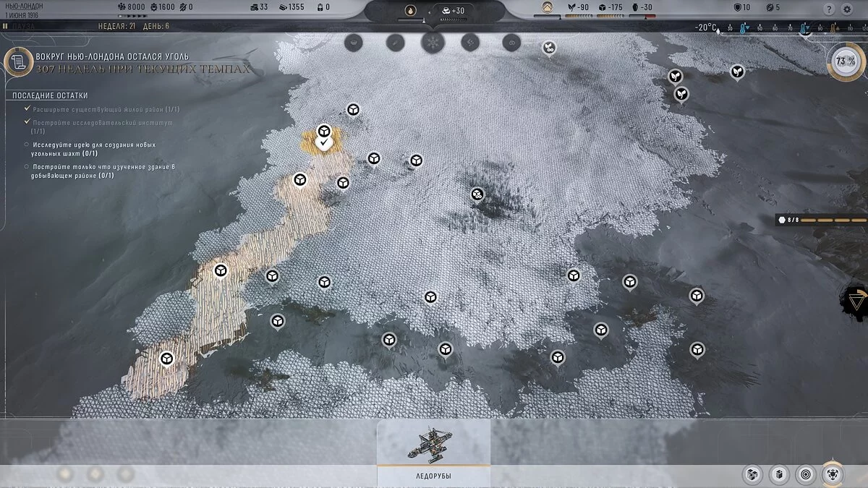Open the help question mark button

[830, 9]
